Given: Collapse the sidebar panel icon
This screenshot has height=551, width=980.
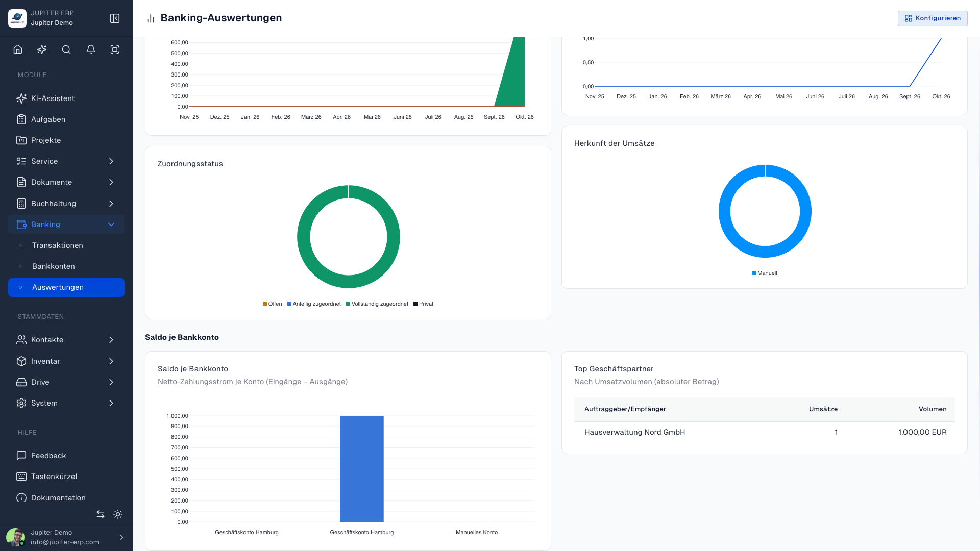Looking at the screenshot, I should click(115, 18).
